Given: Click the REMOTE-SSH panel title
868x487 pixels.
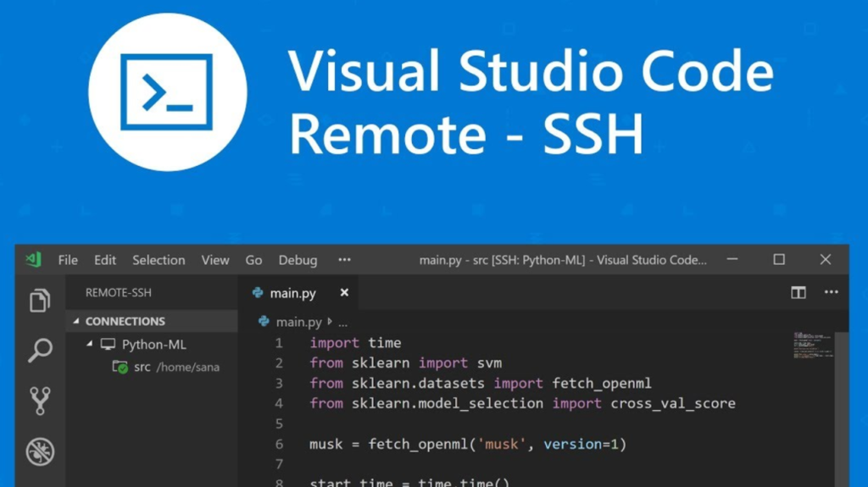Looking at the screenshot, I should [119, 292].
